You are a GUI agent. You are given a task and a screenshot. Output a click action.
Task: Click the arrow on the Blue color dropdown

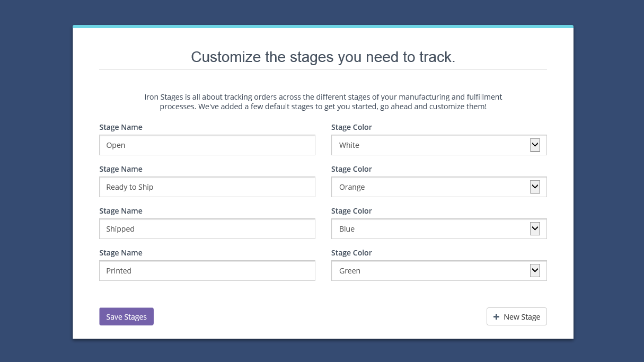pyautogui.click(x=535, y=229)
